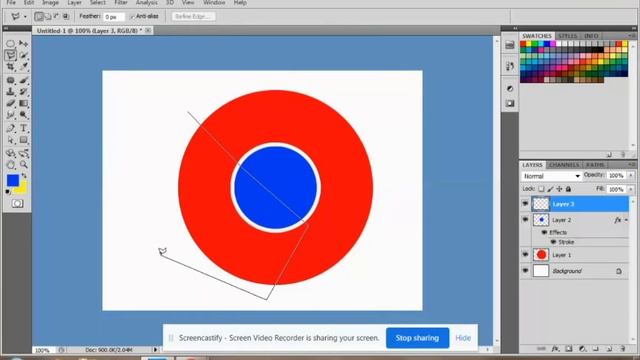Select the Move tool

click(24, 43)
